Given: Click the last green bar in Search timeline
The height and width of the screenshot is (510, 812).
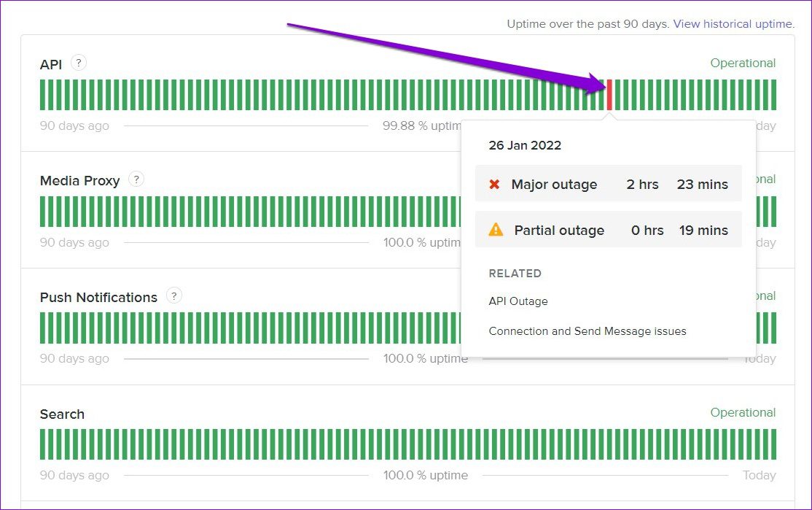Looking at the screenshot, I should click(773, 444).
